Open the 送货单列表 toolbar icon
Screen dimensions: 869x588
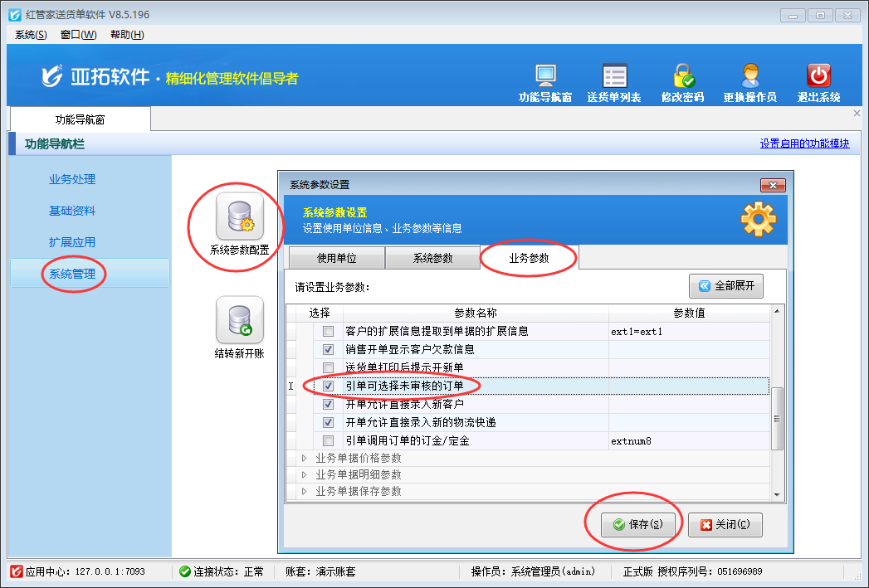[x=614, y=76]
